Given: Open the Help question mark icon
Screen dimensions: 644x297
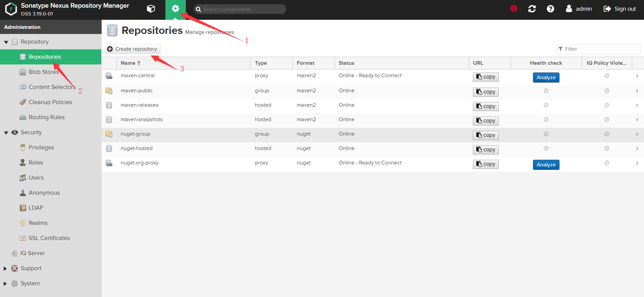Looking at the screenshot, I should tap(550, 9).
